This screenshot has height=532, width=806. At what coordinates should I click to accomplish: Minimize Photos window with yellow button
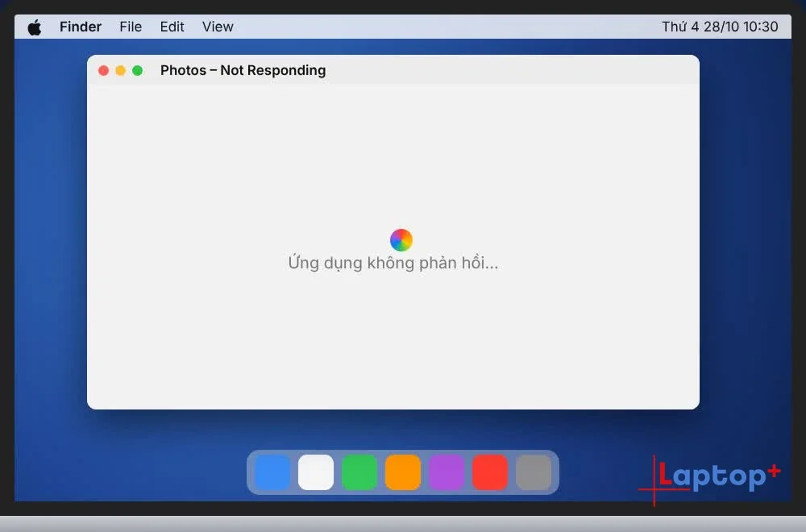(120, 70)
